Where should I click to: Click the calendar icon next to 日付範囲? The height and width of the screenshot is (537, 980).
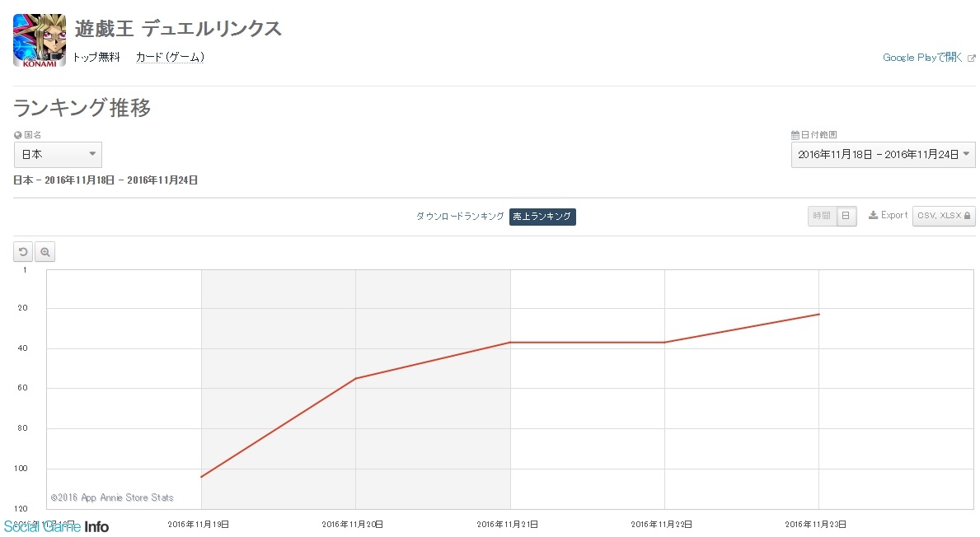[795, 135]
